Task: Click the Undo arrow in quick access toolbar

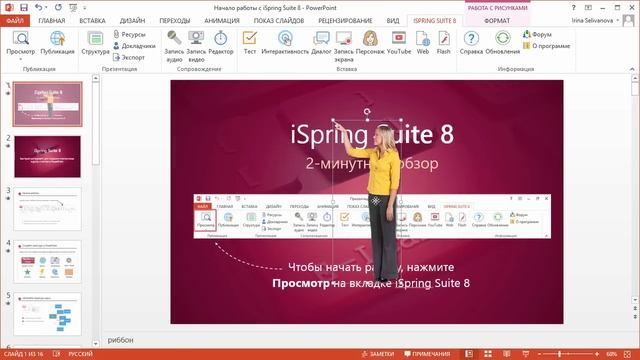Action: [x=38, y=7]
